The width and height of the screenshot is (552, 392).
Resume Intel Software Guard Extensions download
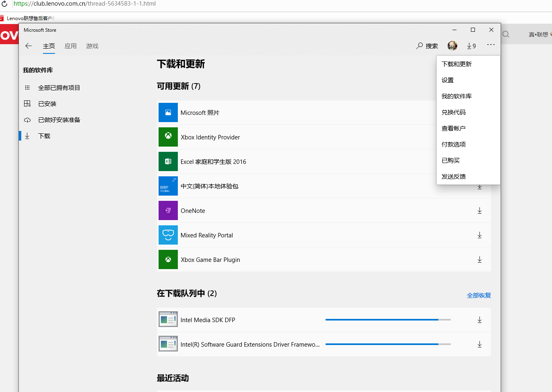click(x=479, y=344)
